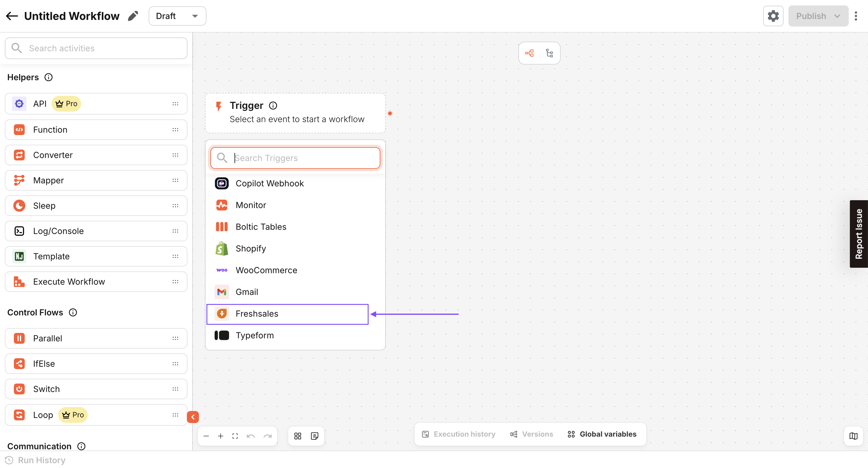Select the Sleep helper activity
868x468 pixels.
96,205
